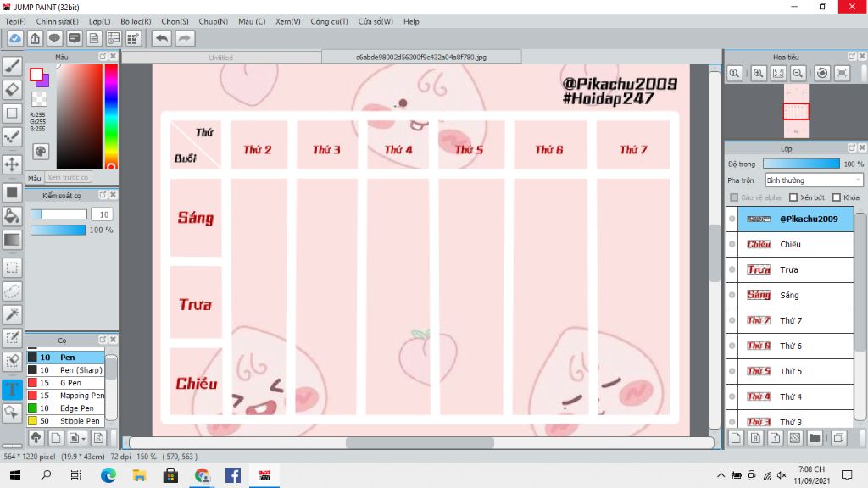Select the Move tool

12,164
